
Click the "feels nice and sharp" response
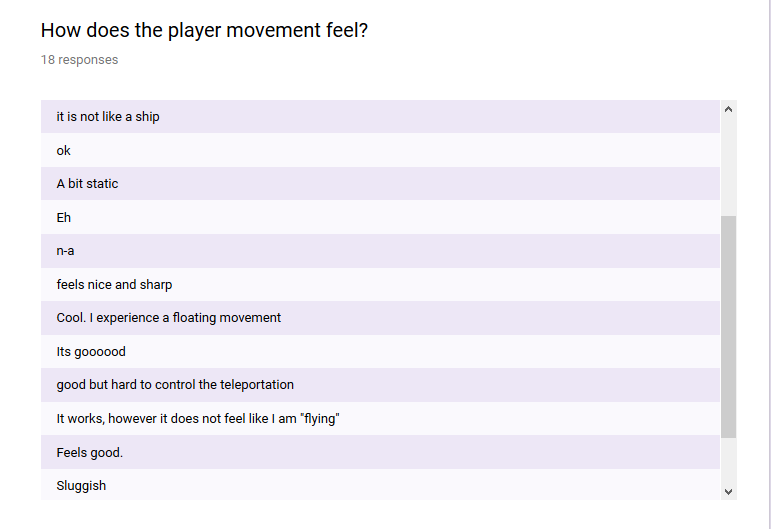(x=380, y=284)
